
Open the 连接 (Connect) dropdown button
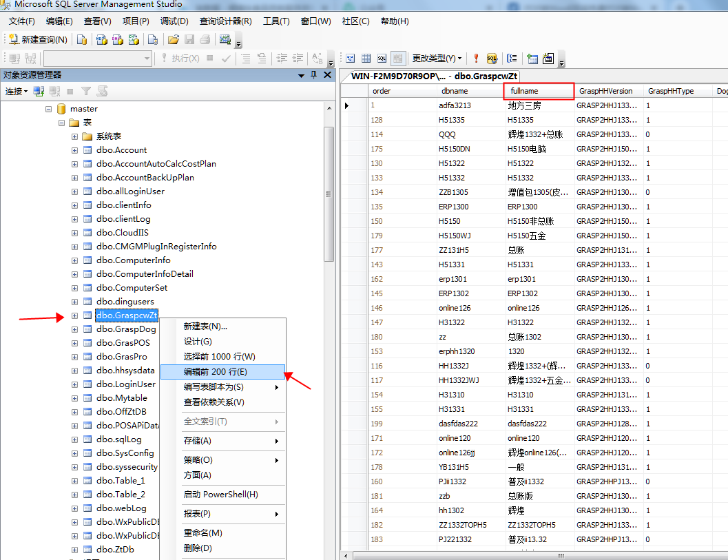point(17,91)
